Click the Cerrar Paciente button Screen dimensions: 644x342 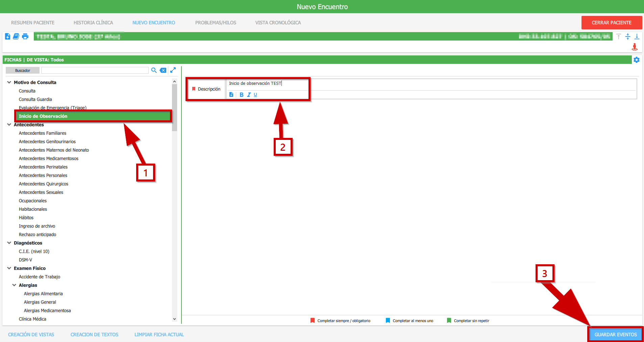(x=611, y=23)
